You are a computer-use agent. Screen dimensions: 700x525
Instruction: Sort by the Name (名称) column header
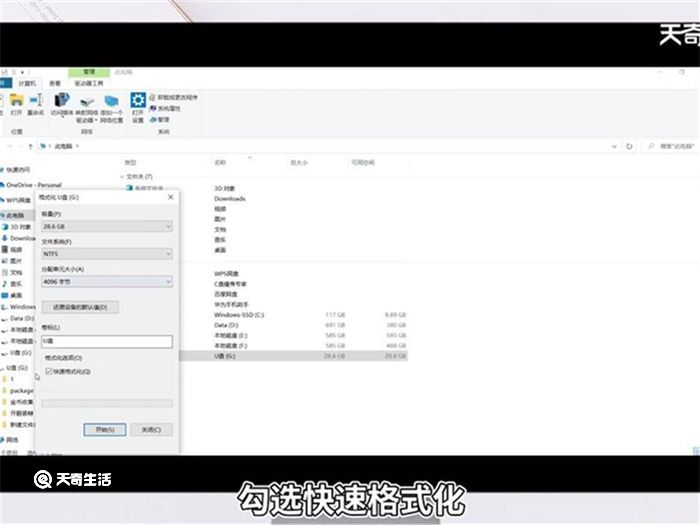tap(220, 163)
